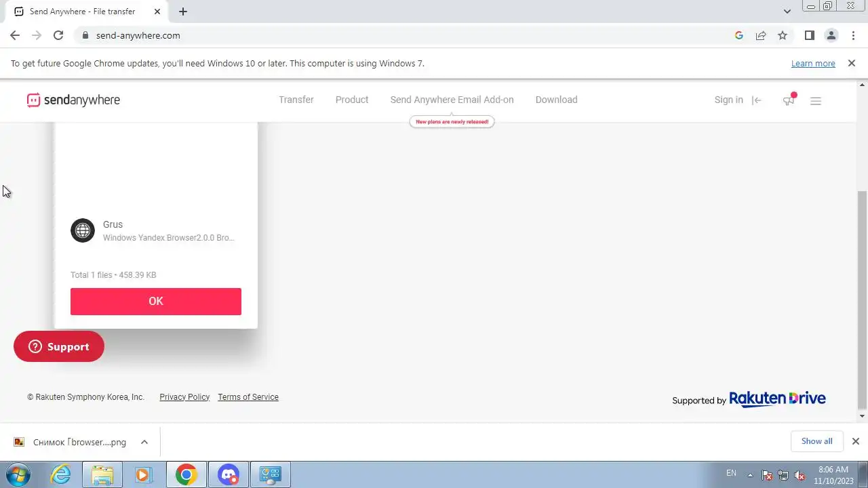Open the Support chat button
Viewport: 868px width, 488px height.
pyautogui.click(x=59, y=346)
